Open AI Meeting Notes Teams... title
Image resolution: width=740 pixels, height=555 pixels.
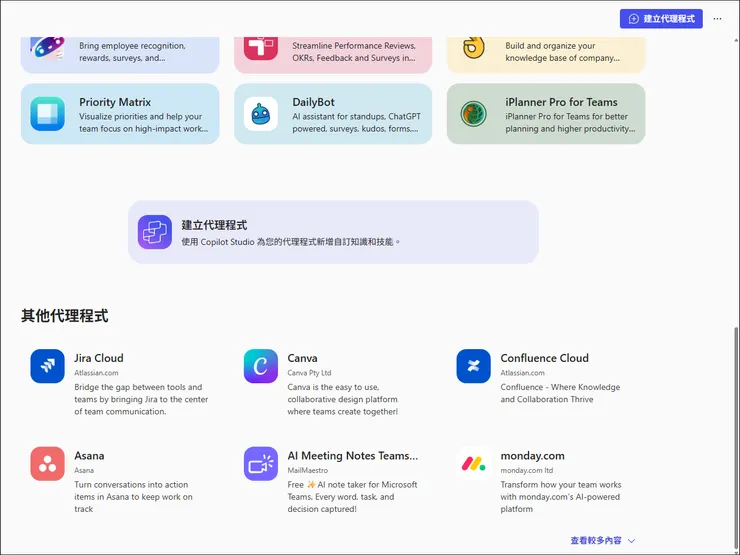click(353, 455)
